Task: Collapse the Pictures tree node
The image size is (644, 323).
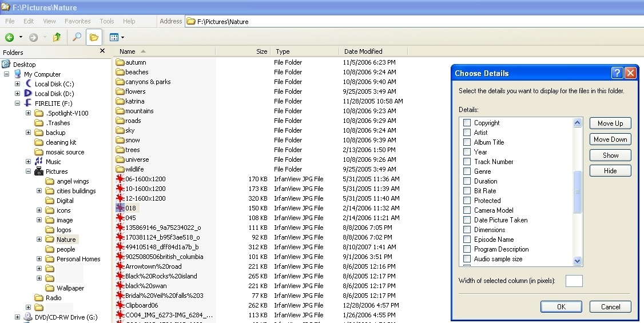Action: click(x=29, y=172)
